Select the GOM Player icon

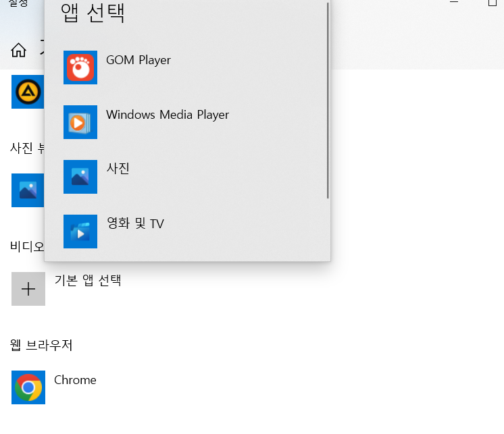[x=80, y=67]
